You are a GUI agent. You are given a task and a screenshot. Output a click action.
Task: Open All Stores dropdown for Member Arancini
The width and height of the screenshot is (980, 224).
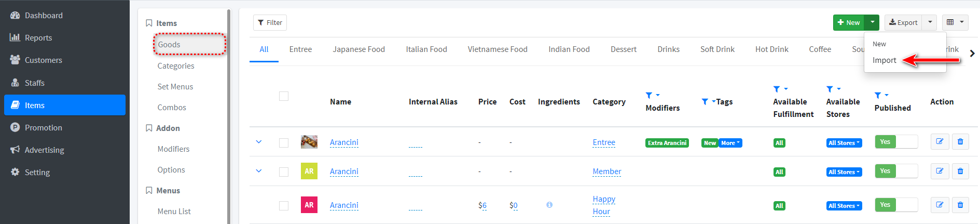click(844, 172)
